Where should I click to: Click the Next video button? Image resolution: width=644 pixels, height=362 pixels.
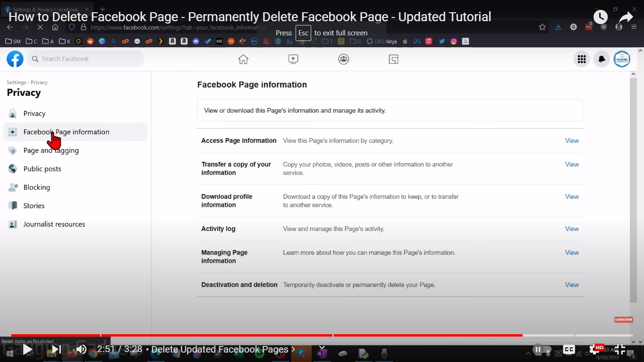click(56, 349)
